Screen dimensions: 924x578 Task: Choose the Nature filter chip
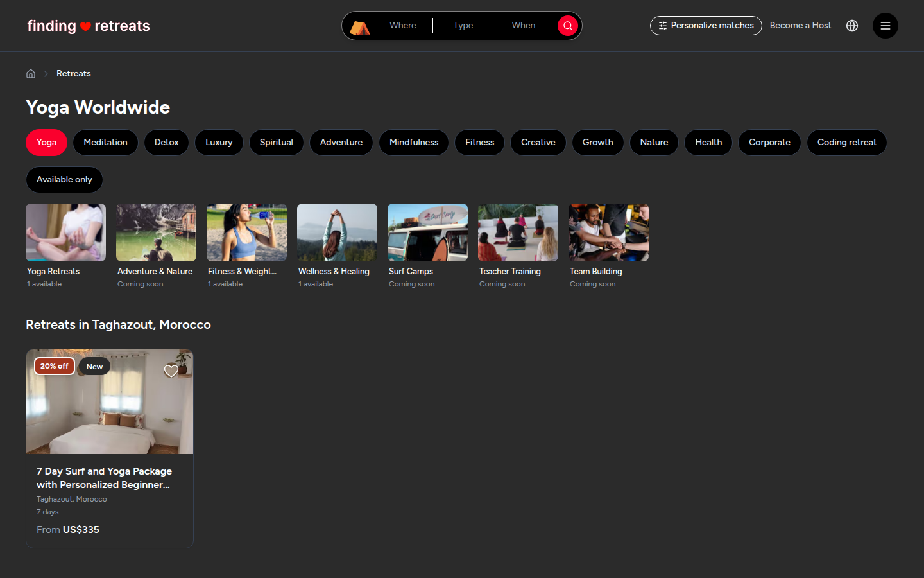click(654, 143)
